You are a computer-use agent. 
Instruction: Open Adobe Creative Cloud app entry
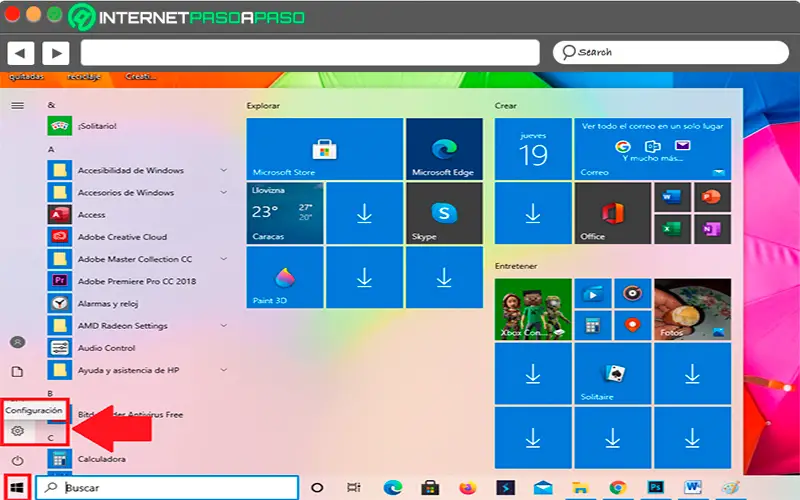pos(138,237)
